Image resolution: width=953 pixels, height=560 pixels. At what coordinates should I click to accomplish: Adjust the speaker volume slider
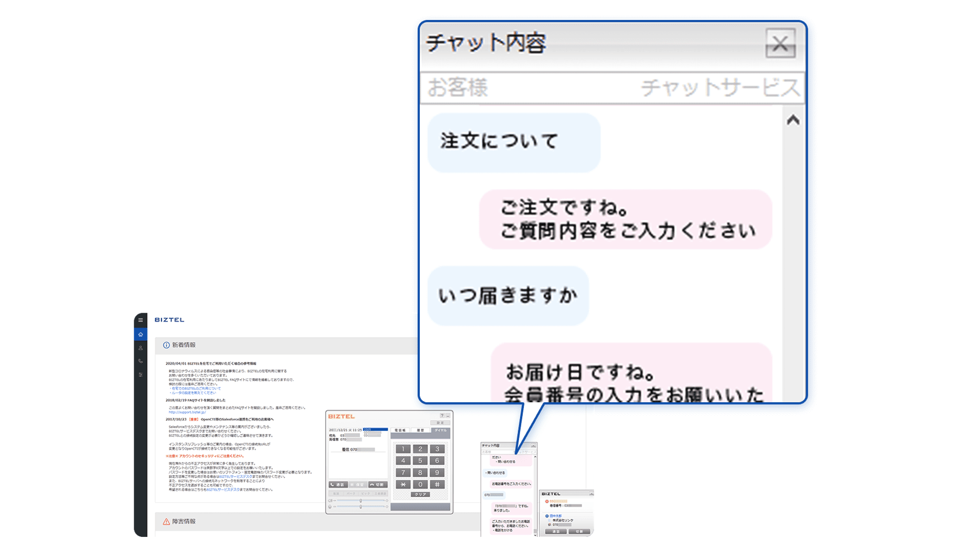361,500
